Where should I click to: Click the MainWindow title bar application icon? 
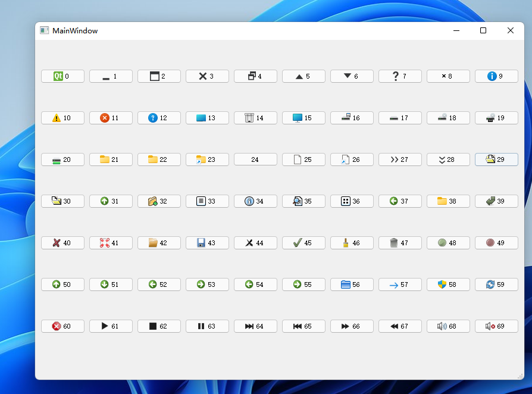44,30
